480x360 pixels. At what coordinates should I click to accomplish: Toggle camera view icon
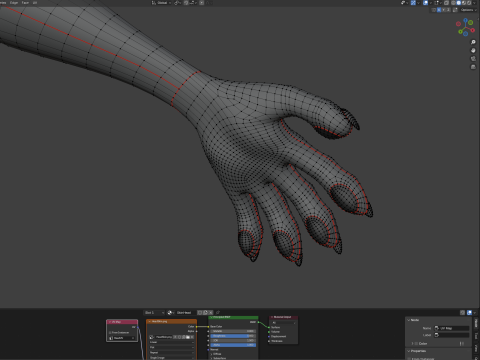(473, 59)
